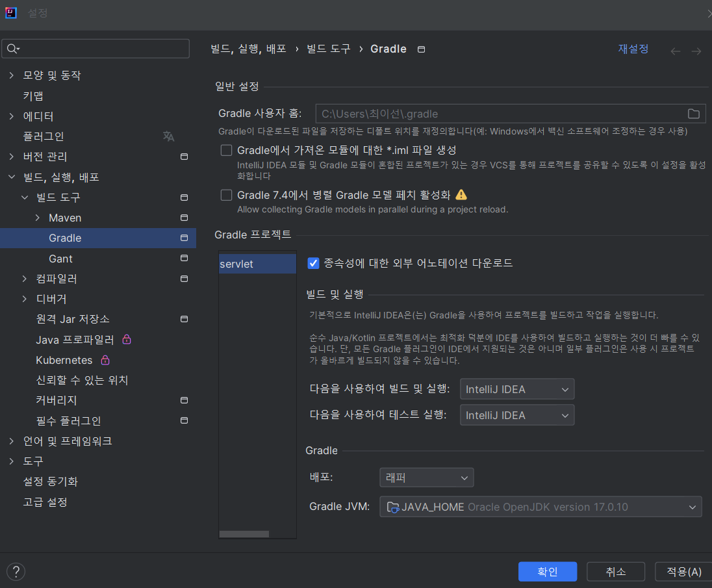Viewport: 712px width, 588px height.
Task: Click project-level icon beside 원격 Jar 저장소
Action: [184, 319]
